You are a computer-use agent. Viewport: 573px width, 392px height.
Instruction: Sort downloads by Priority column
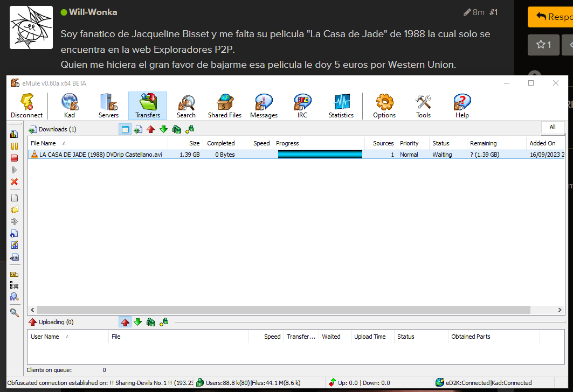pos(413,143)
